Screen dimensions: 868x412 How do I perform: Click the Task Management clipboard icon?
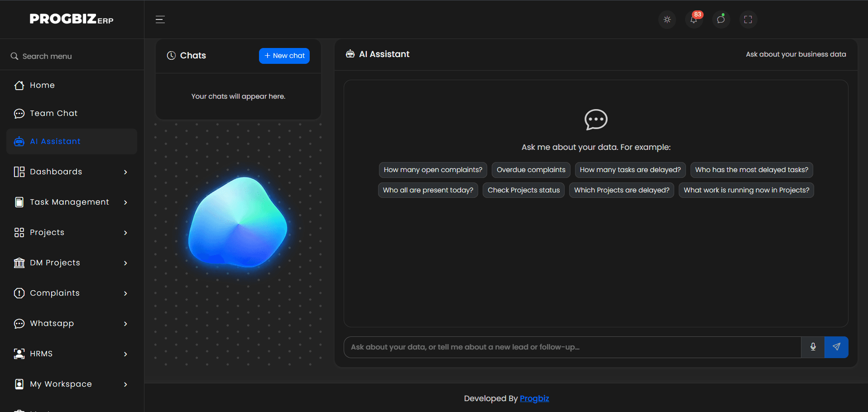click(19, 202)
